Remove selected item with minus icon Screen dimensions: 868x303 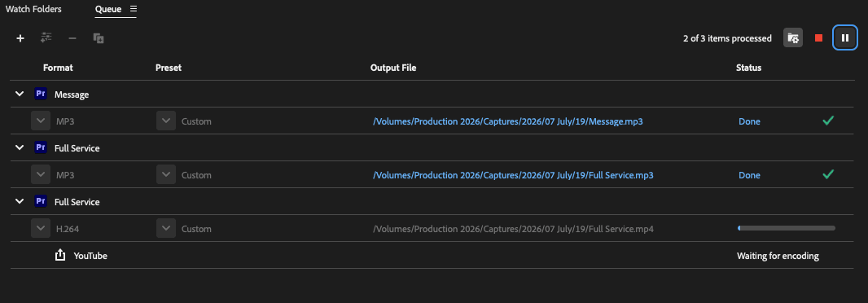(x=72, y=38)
